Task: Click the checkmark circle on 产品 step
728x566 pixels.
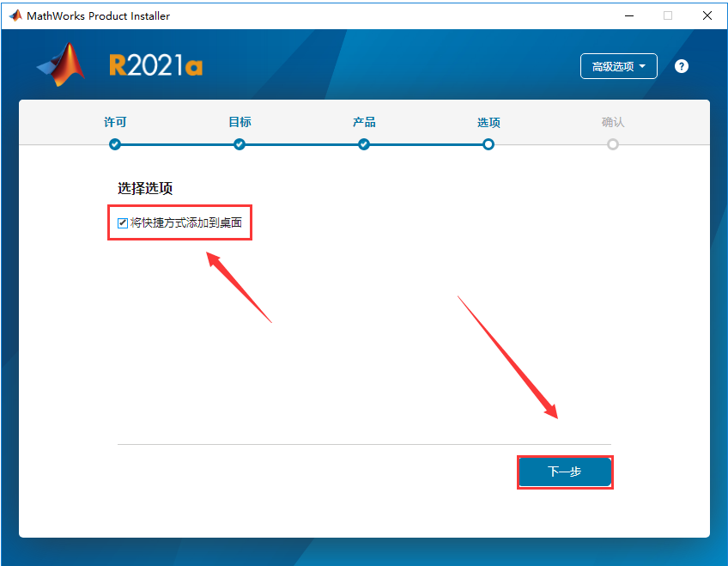Action: [x=364, y=144]
